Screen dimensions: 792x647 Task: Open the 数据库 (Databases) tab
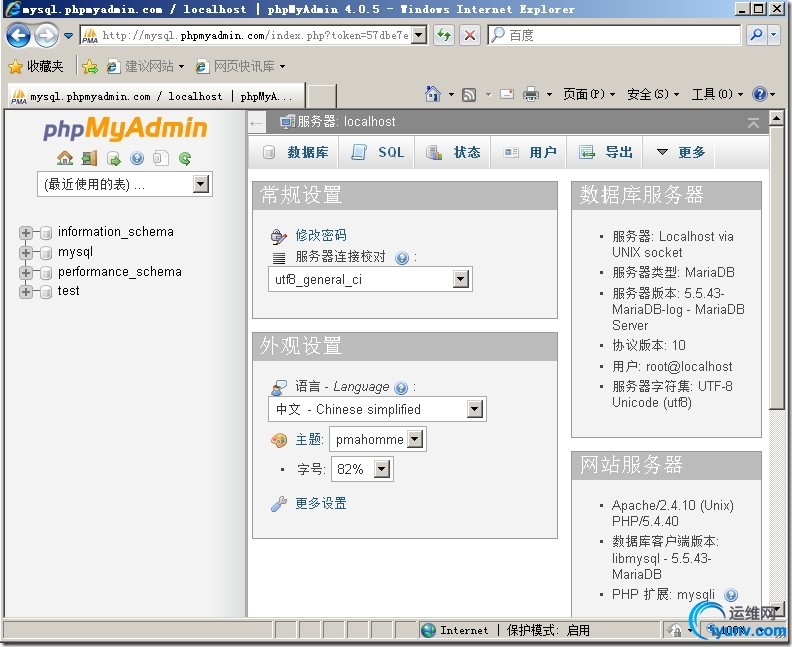pos(295,152)
